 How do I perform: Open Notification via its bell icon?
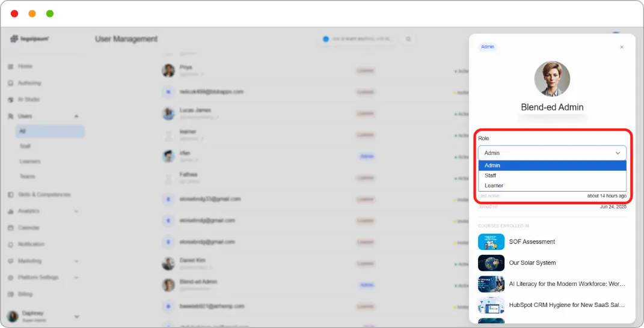[x=11, y=244]
